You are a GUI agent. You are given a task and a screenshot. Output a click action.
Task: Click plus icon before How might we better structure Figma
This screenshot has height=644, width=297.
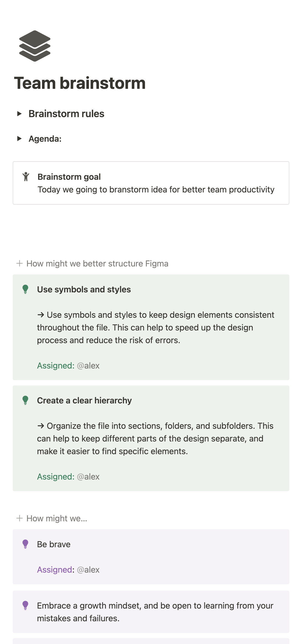pos(19,263)
